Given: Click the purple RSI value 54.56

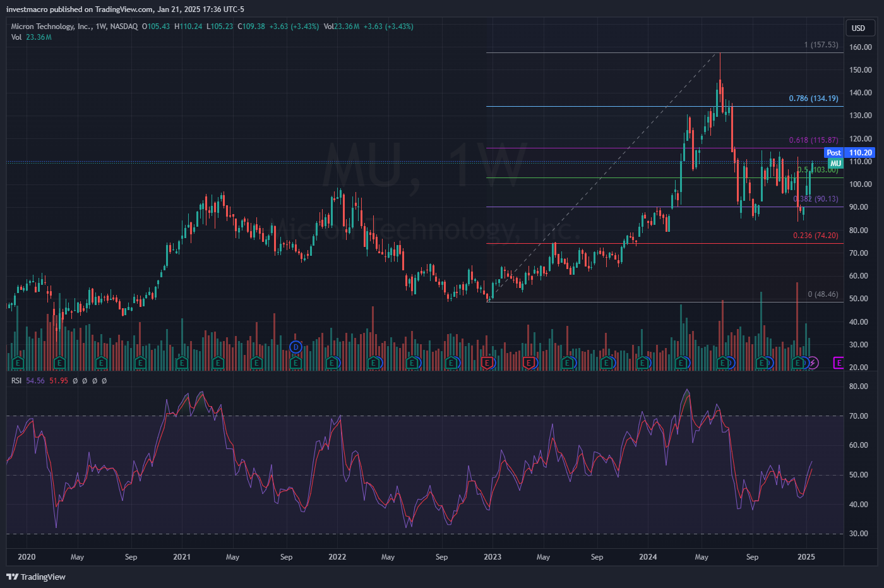Looking at the screenshot, I should click(35, 381).
